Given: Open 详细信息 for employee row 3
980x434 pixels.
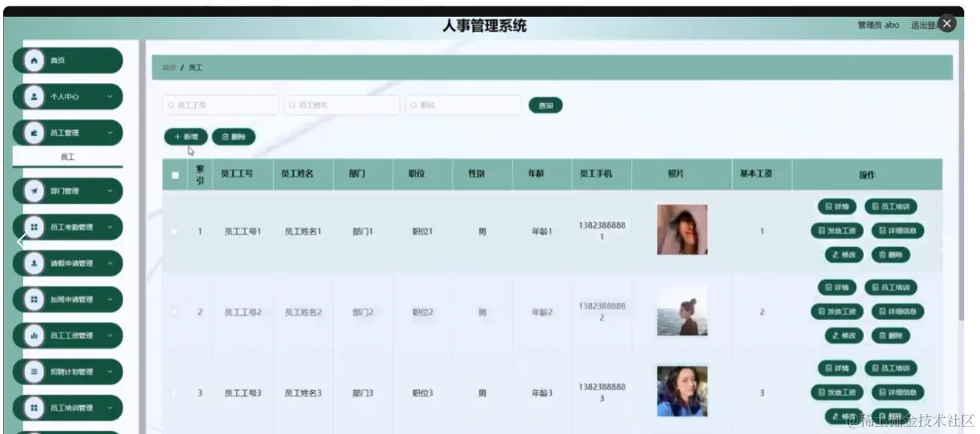Looking at the screenshot, I should 898,392.
